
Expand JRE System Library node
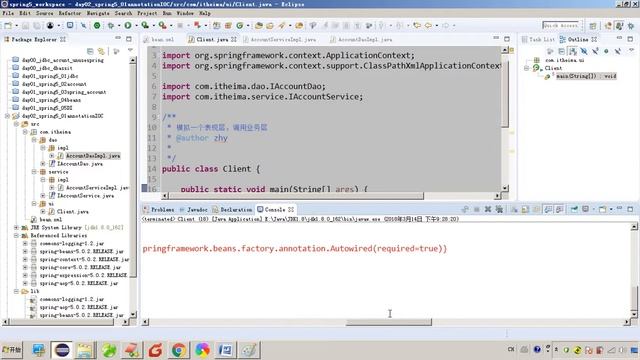16,227
